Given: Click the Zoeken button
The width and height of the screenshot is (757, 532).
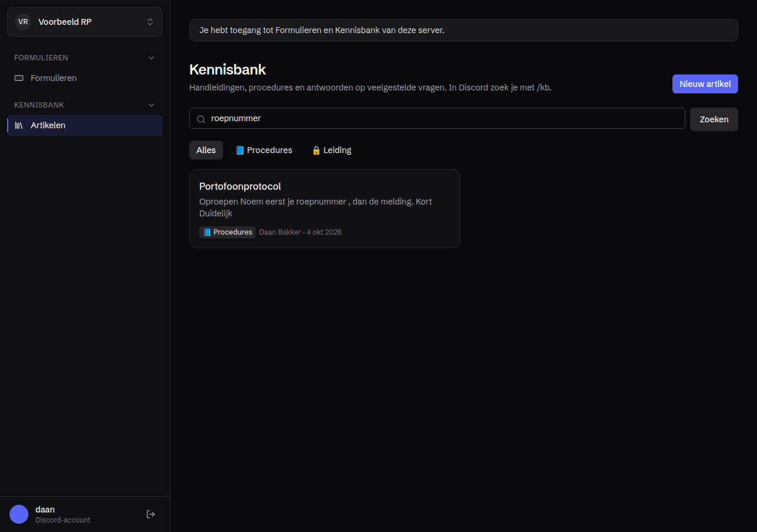Looking at the screenshot, I should (714, 119).
